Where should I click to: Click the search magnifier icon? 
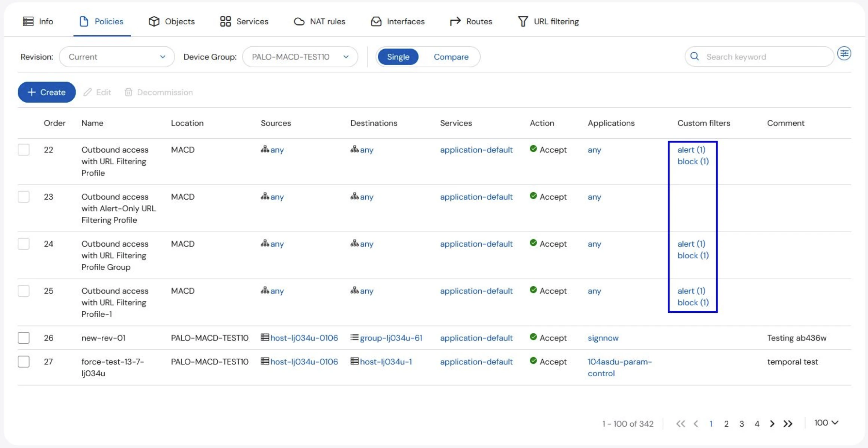pos(695,56)
